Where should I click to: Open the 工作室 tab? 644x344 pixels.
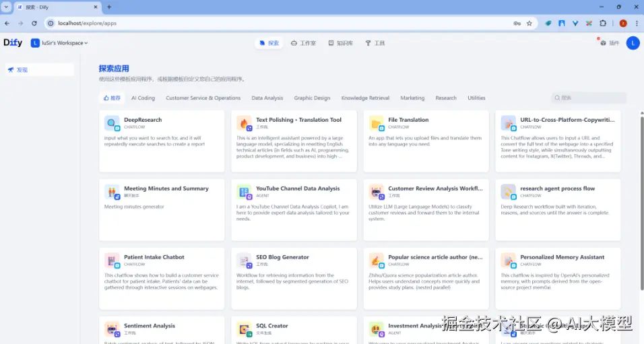point(303,43)
